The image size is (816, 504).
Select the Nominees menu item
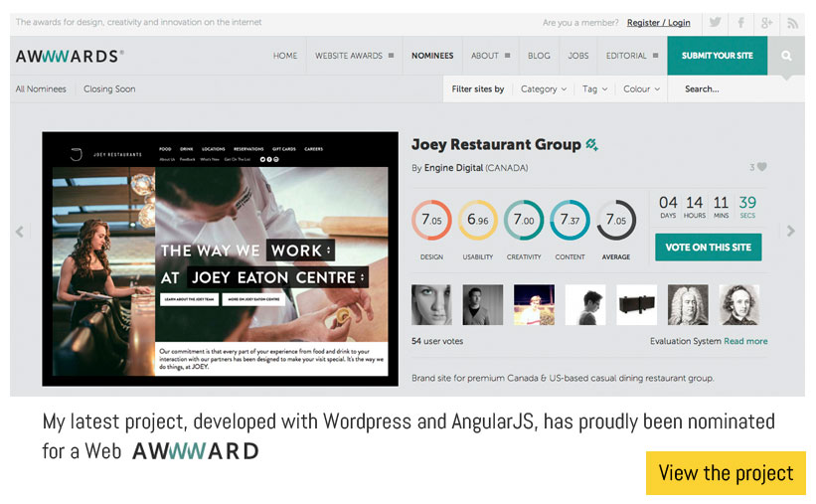click(x=432, y=56)
